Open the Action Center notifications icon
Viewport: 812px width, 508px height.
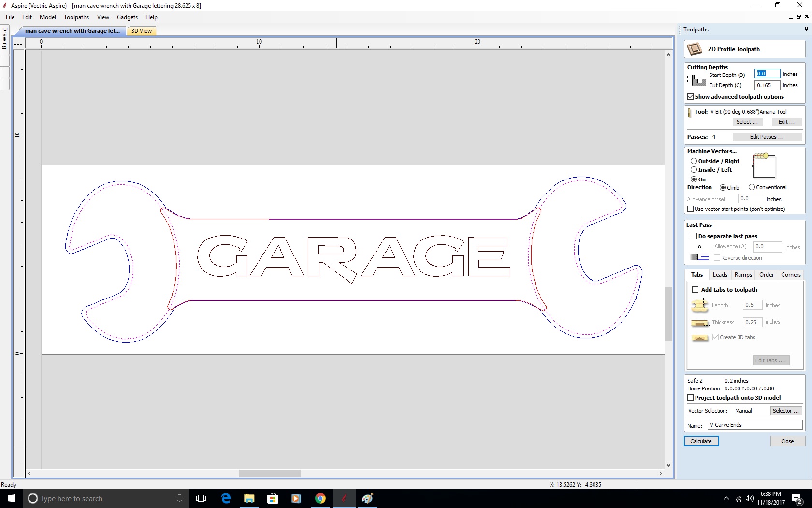click(x=797, y=498)
